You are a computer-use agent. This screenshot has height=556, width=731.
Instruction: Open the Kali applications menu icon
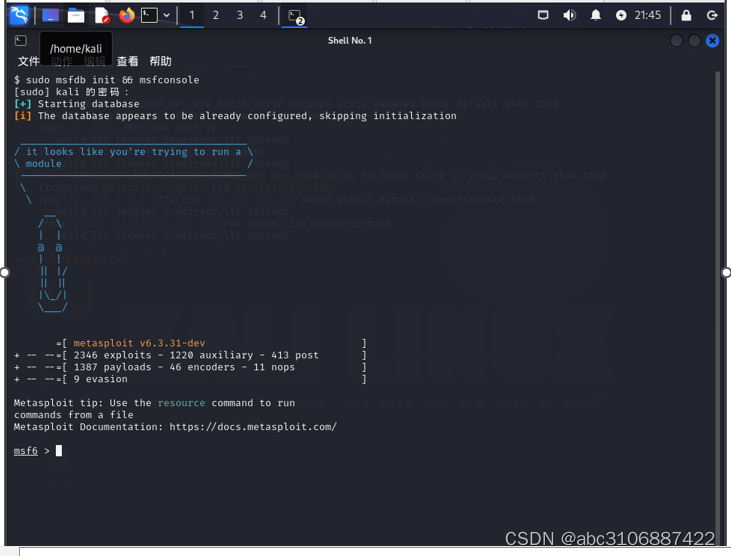19,15
